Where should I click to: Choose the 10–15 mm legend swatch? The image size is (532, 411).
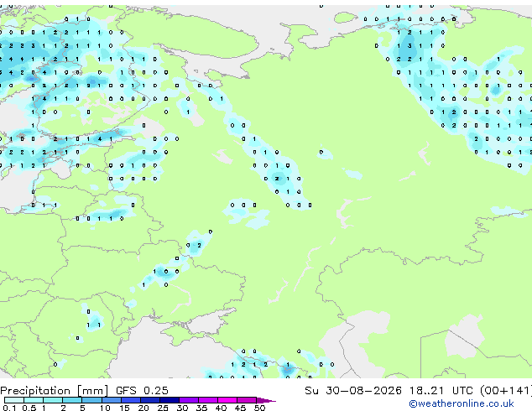[x=111, y=400]
